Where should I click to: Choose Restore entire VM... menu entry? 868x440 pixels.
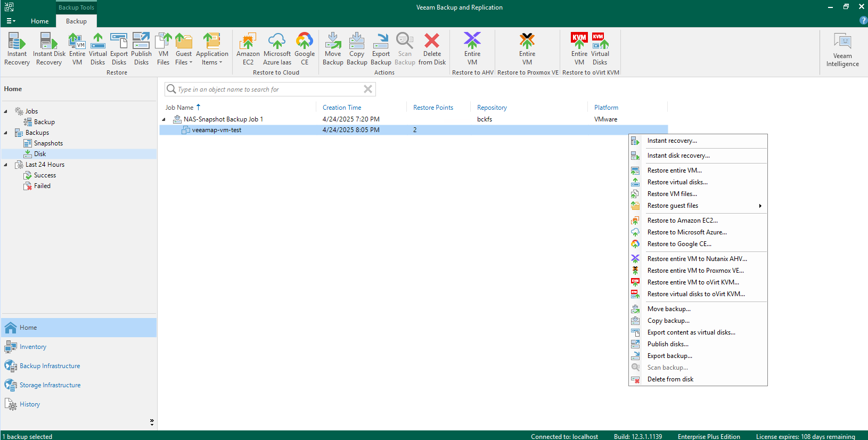[x=698, y=170]
